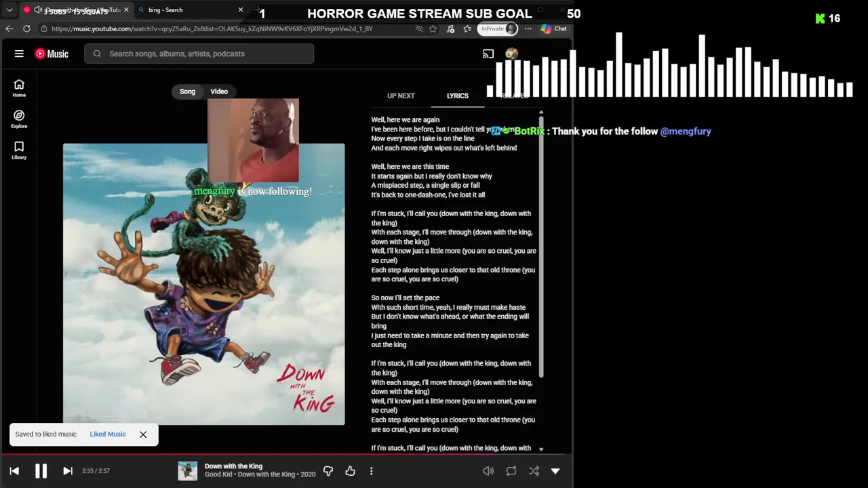Dislike the song with thumbs down
Viewport: 868px width, 488px height.
pos(328,471)
